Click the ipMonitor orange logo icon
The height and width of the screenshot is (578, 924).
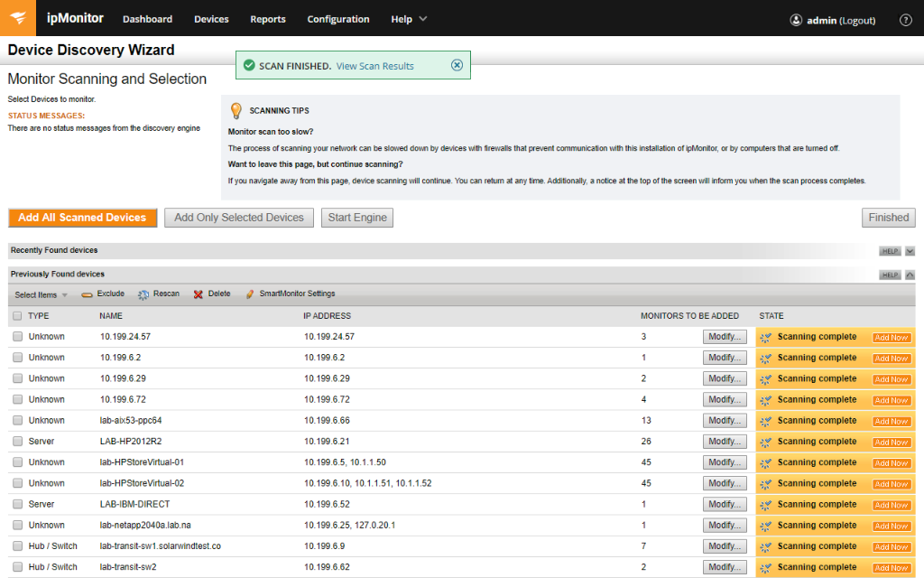click(18, 18)
